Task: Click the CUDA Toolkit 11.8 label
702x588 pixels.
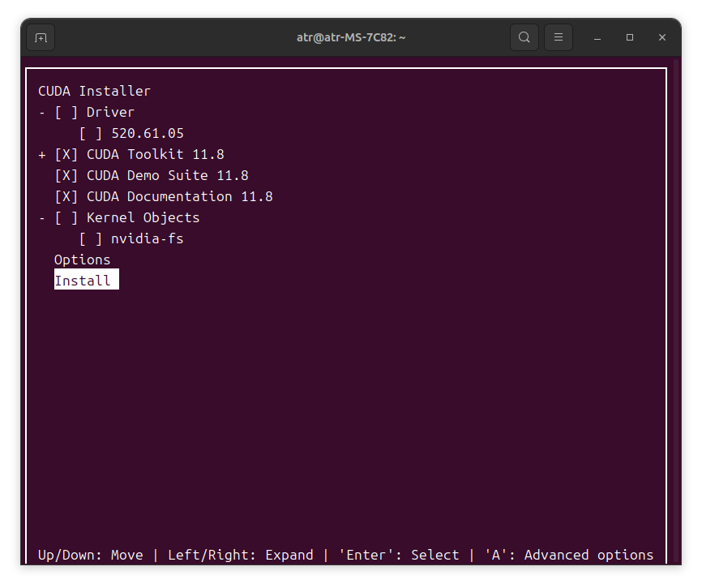Action: [x=156, y=154]
